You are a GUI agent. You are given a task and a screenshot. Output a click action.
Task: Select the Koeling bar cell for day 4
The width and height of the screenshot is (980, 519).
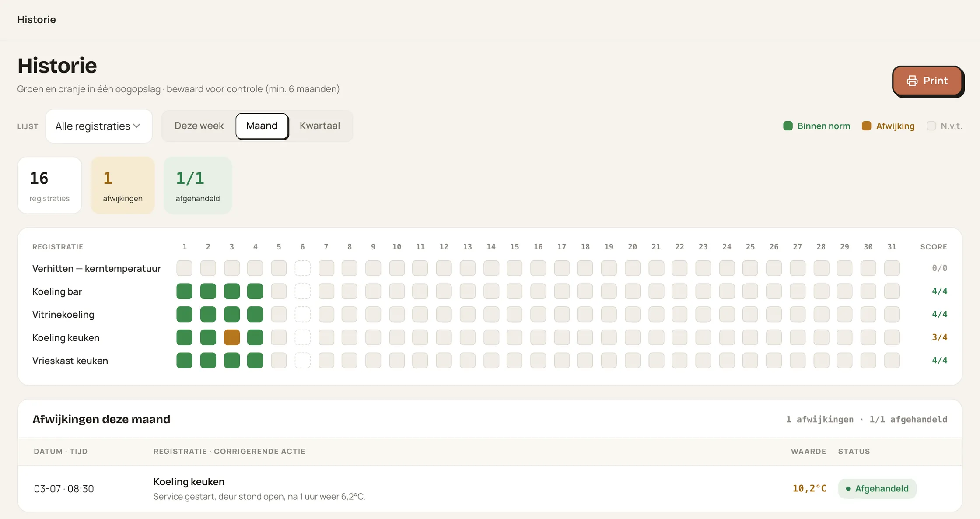[255, 291]
